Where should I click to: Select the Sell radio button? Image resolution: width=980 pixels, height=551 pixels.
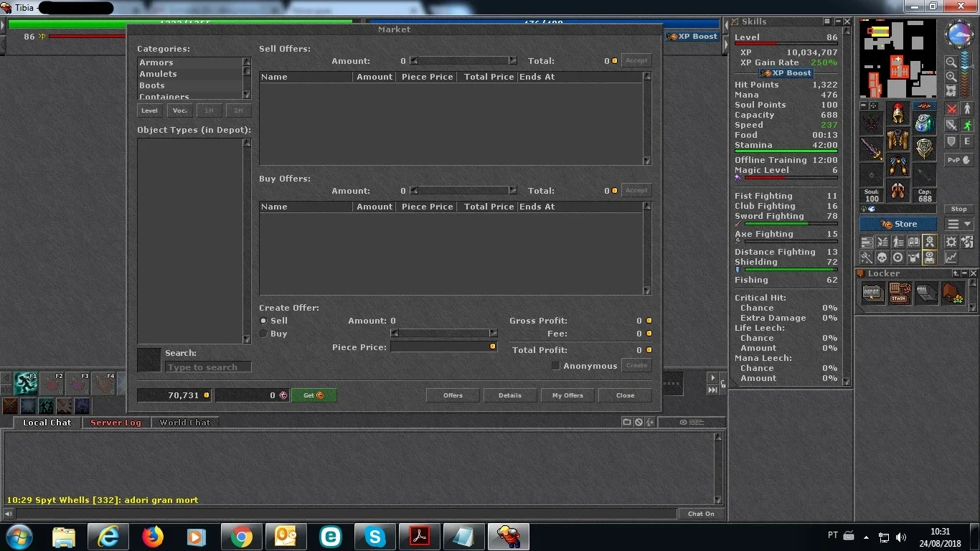pyautogui.click(x=263, y=321)
